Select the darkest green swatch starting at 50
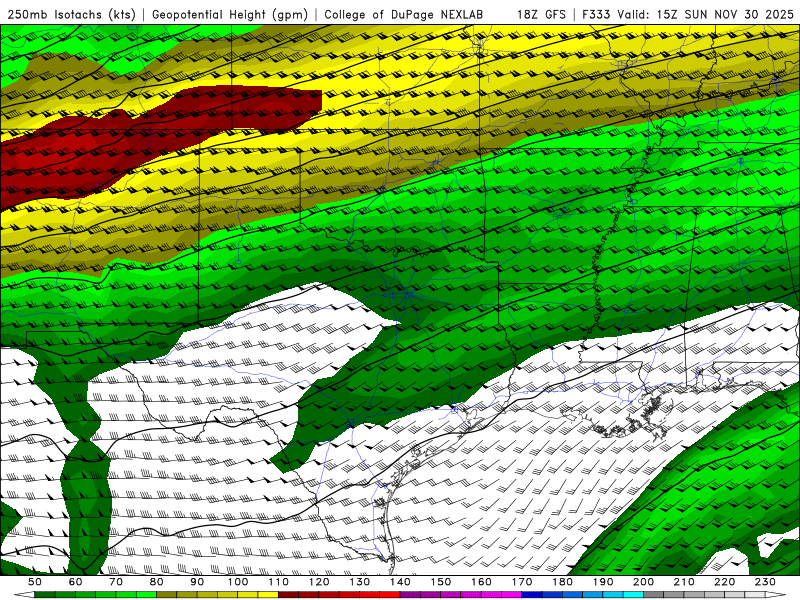 click(x=44, y=595)
